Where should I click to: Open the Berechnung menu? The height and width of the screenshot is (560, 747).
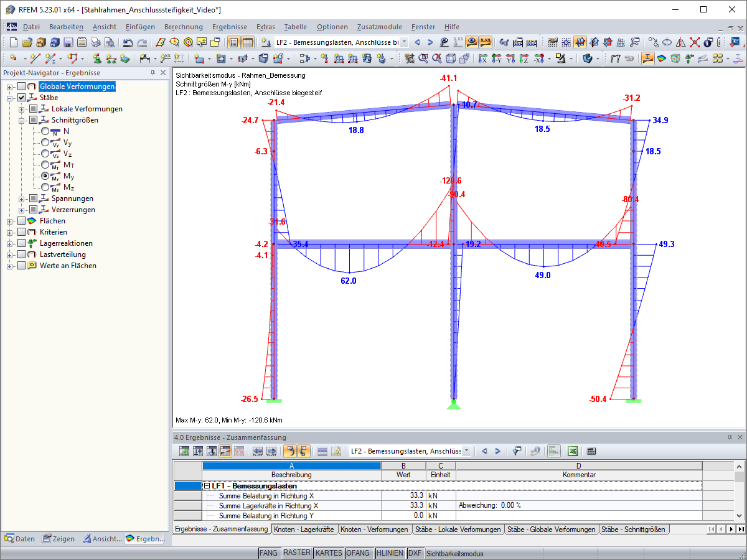click(x=184, y=27)
